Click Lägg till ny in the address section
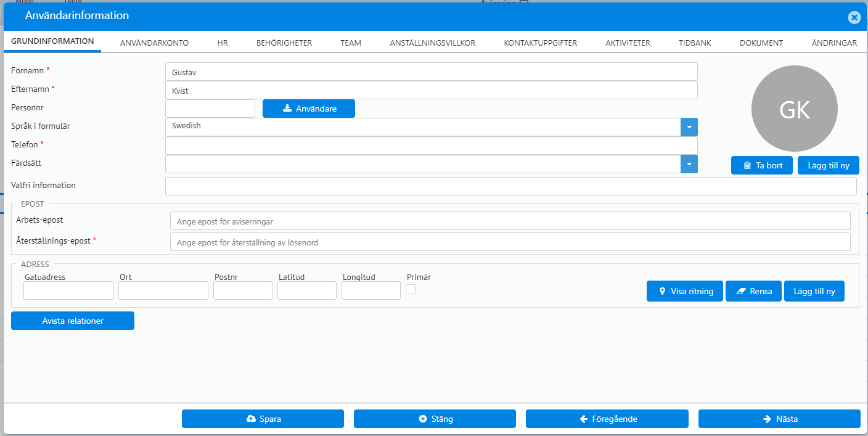868x436 pixels. click(814, 291)
